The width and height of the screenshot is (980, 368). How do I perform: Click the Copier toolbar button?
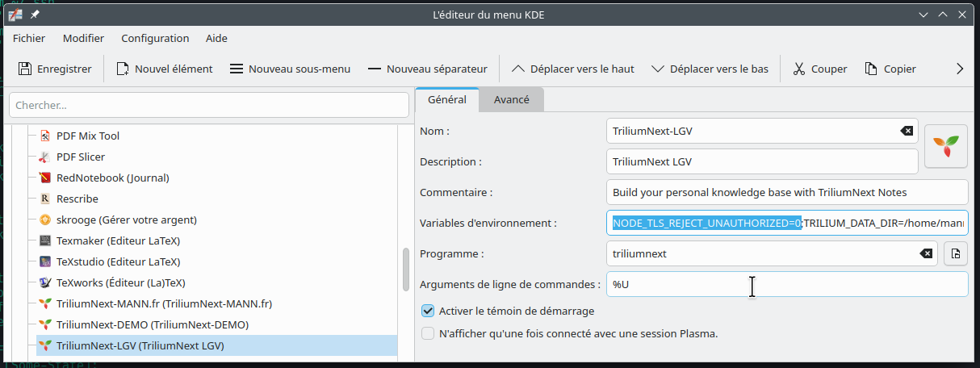(x=890, y=69)
